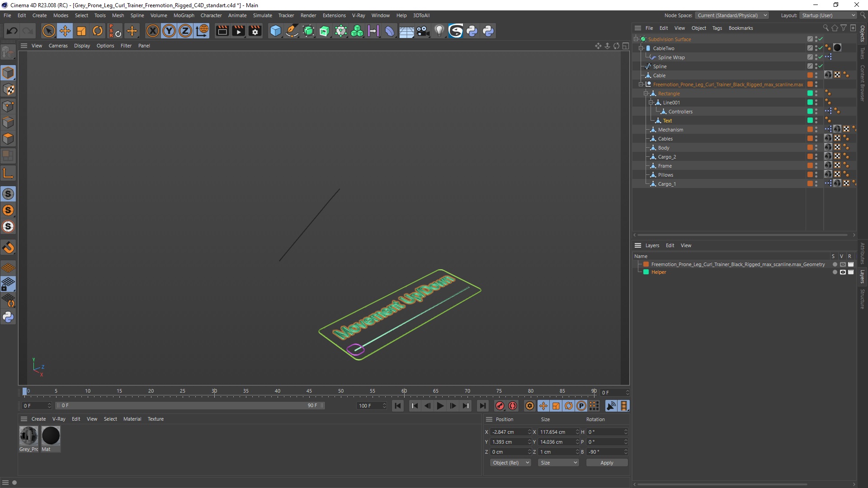Collapse the Line001 object children
The height and width of the screenshot is (488, 868).
coord(651,103)
